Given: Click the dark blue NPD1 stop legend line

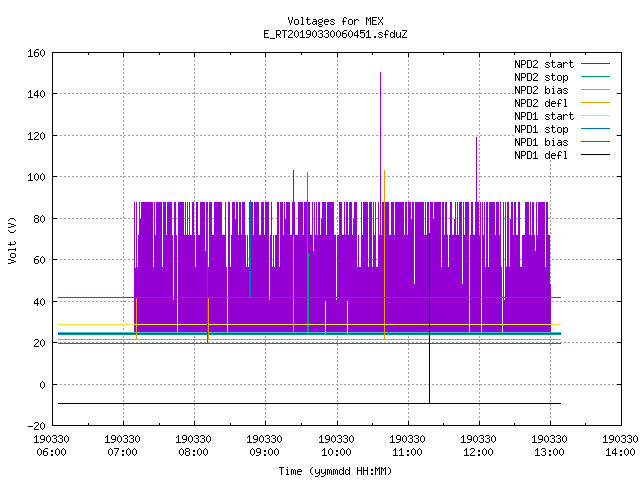Looking at the screenshot, I should [595, 129].
